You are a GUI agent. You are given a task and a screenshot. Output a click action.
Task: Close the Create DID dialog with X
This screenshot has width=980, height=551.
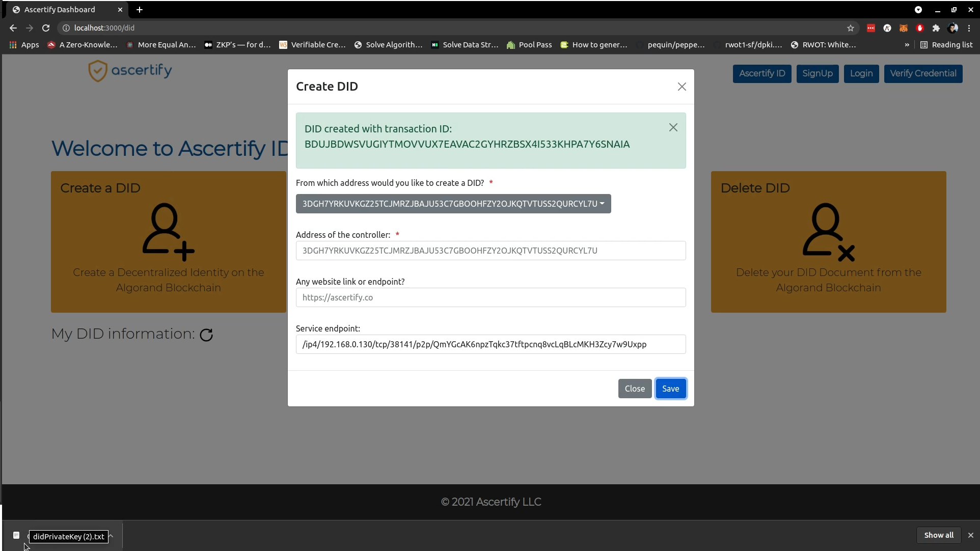(x=682, y=87)
